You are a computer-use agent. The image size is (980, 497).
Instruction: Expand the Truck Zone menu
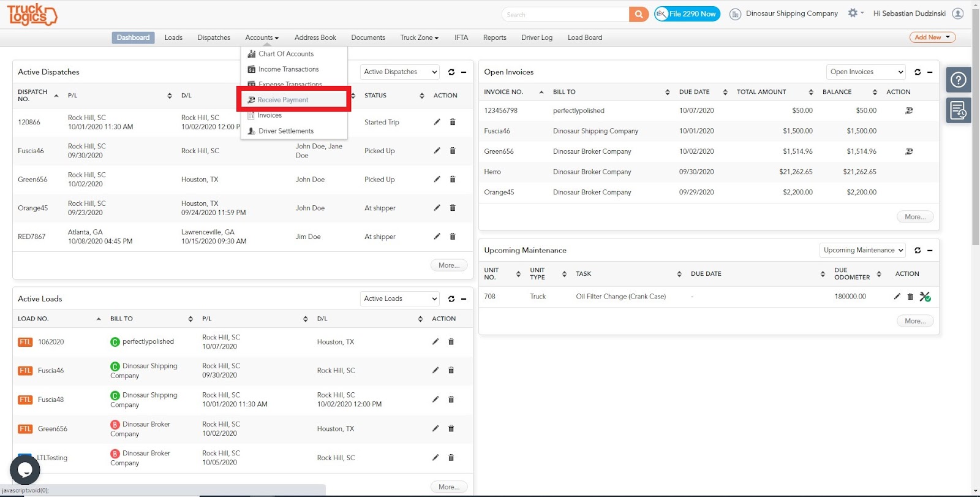[420, 37]
